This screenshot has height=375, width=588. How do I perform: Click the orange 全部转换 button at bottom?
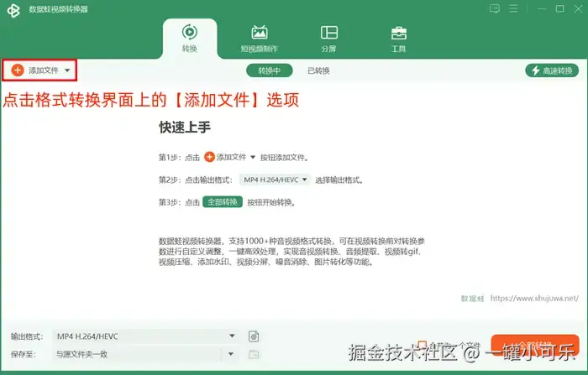coord(535,345)
